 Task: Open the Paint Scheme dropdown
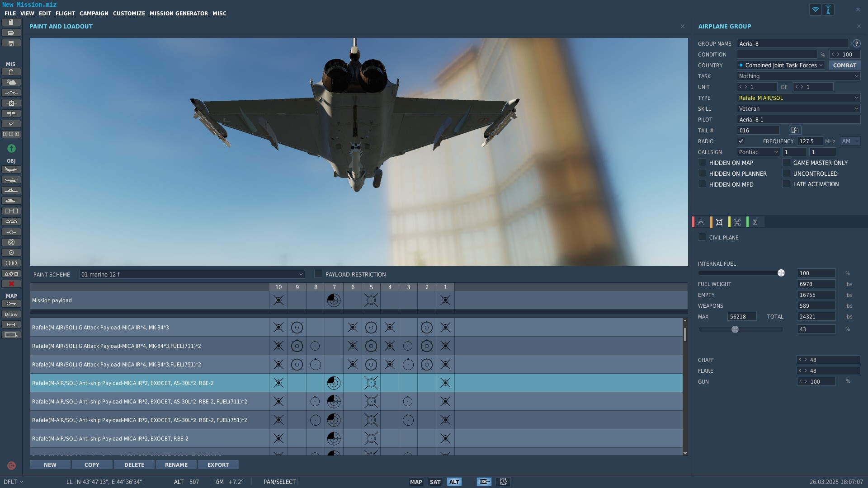[x=192, y=274]
